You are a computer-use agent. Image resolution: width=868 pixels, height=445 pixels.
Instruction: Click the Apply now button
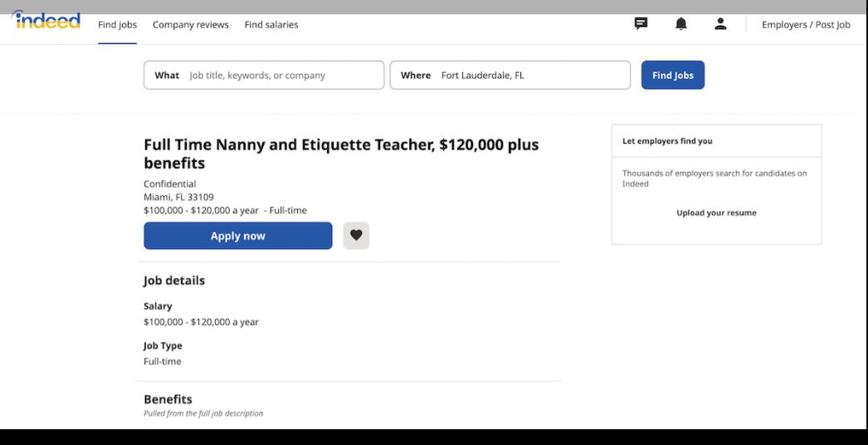click(237, 236)
